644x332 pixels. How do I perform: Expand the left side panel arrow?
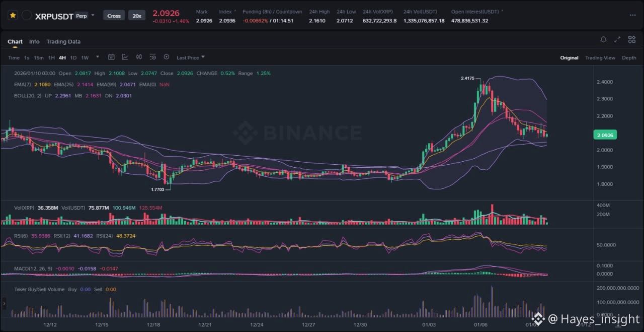(5, 303)
